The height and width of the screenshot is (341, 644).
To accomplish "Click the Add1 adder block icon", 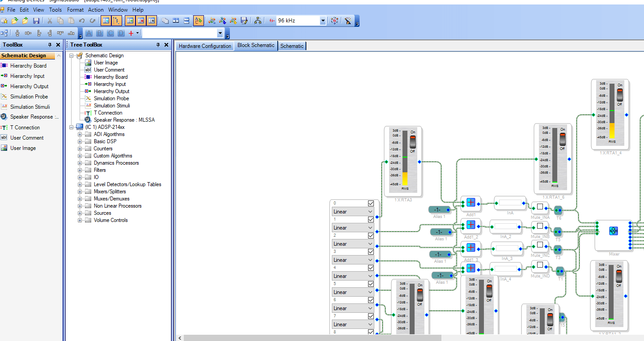I will pos(470,202).
